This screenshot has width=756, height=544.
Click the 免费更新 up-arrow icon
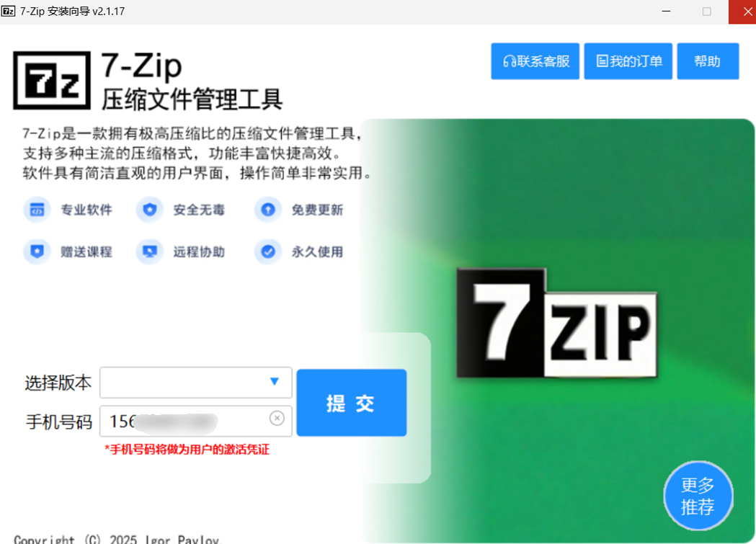268,210
